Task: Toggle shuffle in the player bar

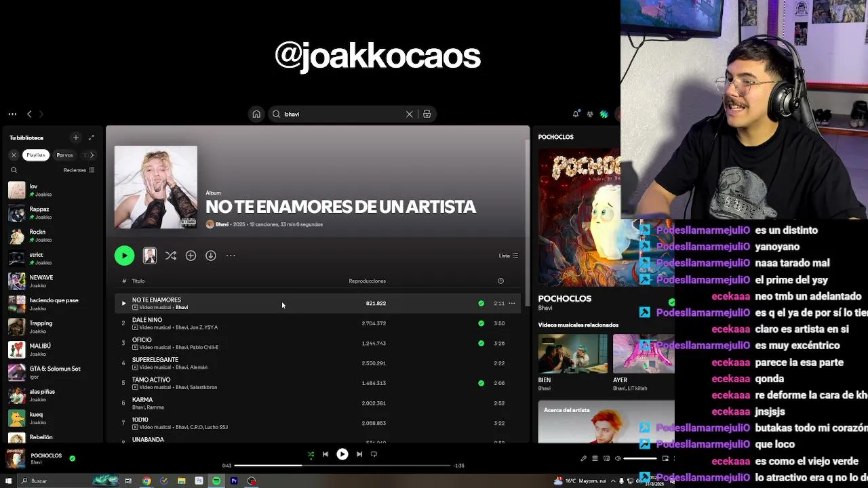Action: [311, 454]
